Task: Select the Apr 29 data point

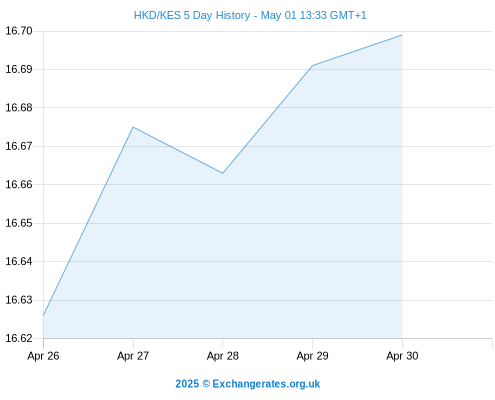Action: [x=312, y=66]
